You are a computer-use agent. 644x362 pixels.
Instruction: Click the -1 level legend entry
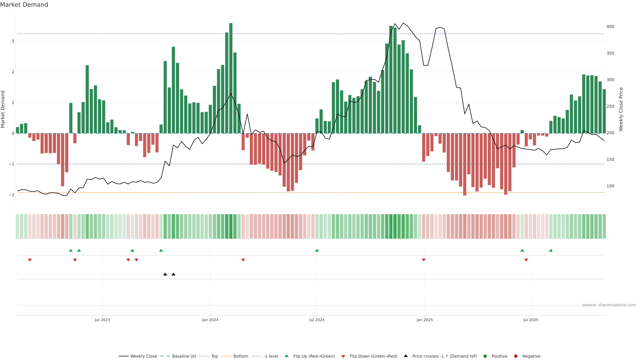click(271, 356)
